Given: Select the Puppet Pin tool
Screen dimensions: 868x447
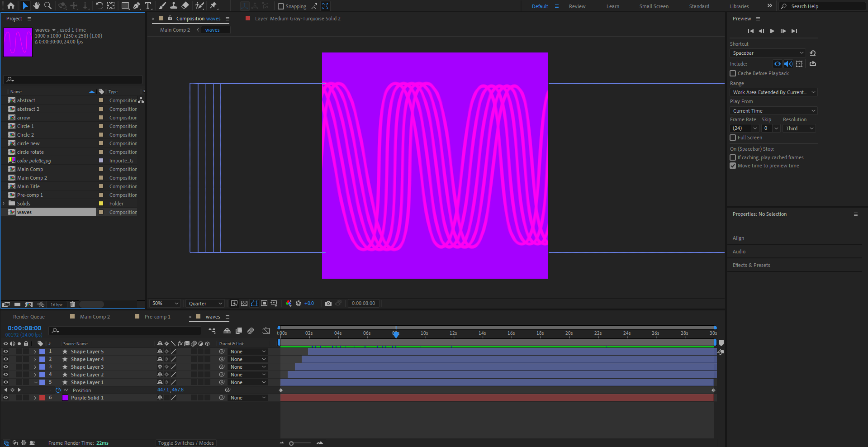Looking at the screenshot, I should 214,6.
